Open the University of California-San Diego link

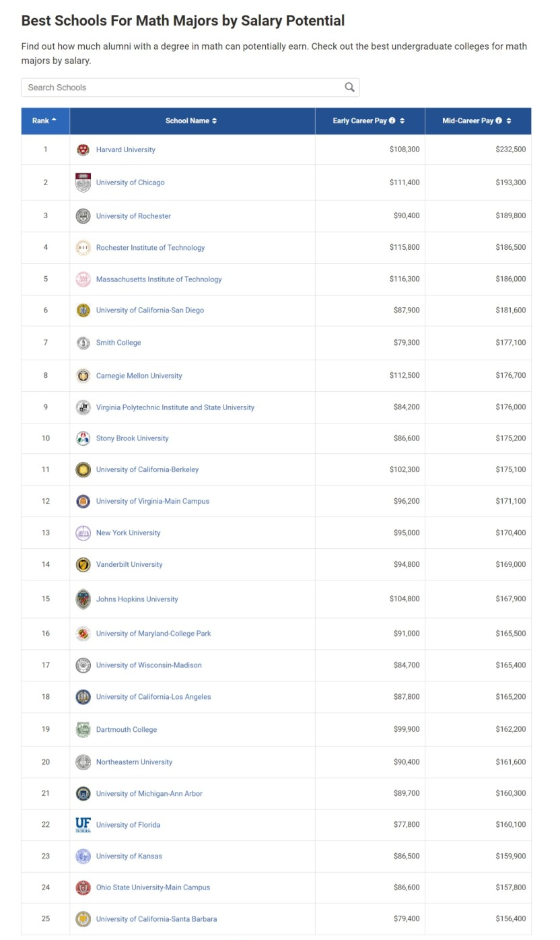click(x=150, y=310)
